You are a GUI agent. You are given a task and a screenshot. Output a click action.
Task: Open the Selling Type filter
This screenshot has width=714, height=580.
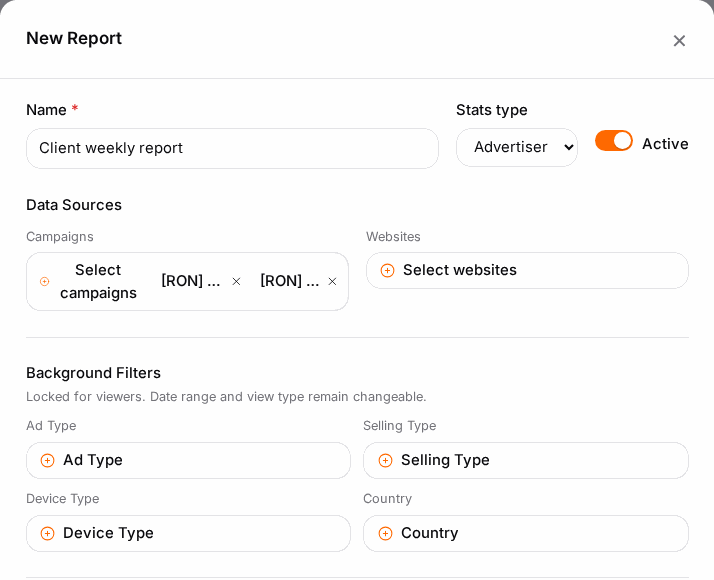click(525, 460)
